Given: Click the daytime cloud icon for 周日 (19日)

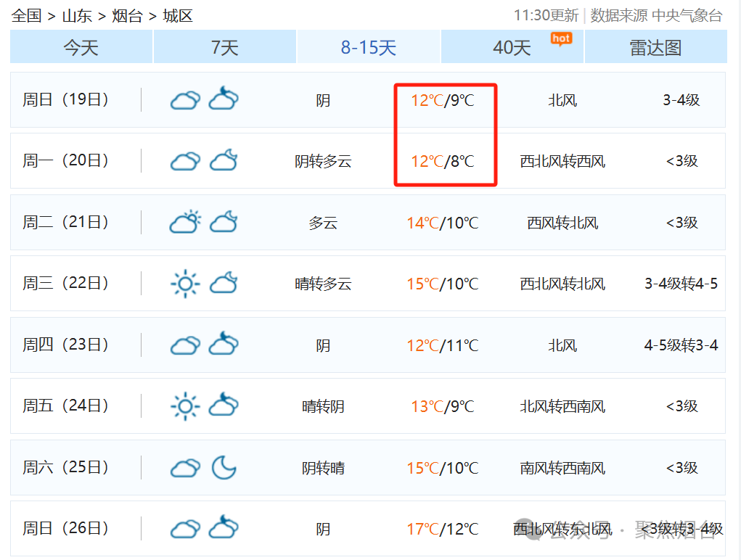Looking at the screenshot, I should 184,100.
